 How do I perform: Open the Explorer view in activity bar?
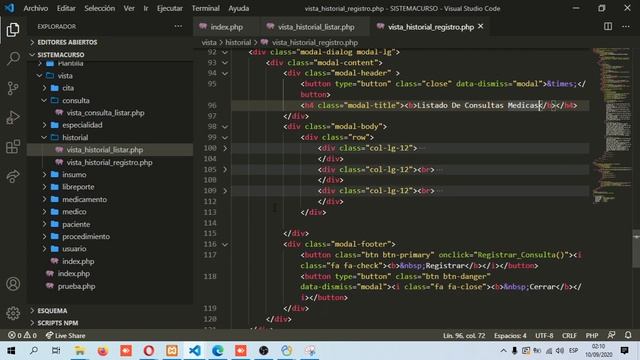(x=13, y=30)
